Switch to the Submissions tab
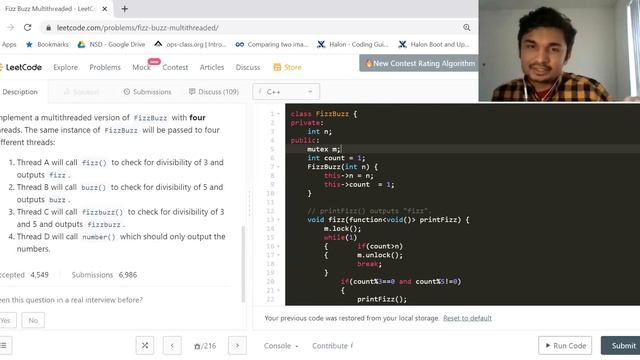 click(147, 92)
